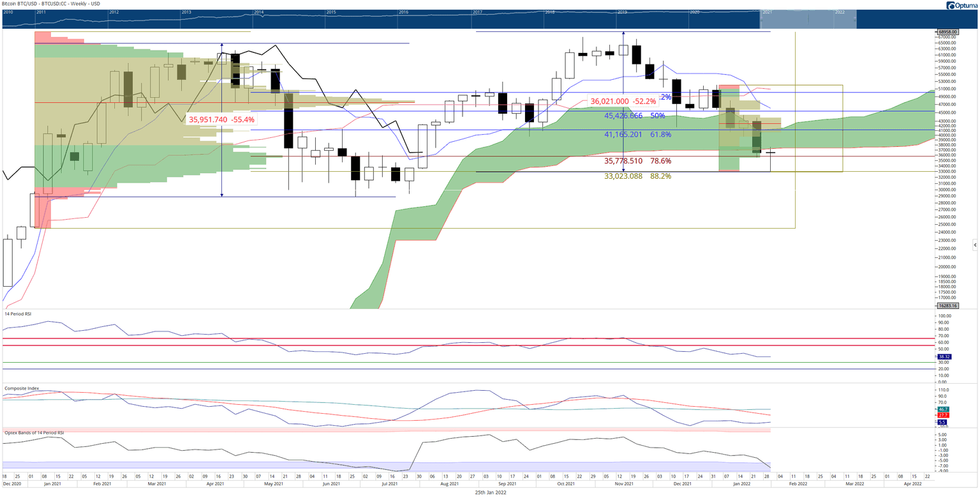
Task: Click the 68958.00 high price tag
Action: point(946,31)
